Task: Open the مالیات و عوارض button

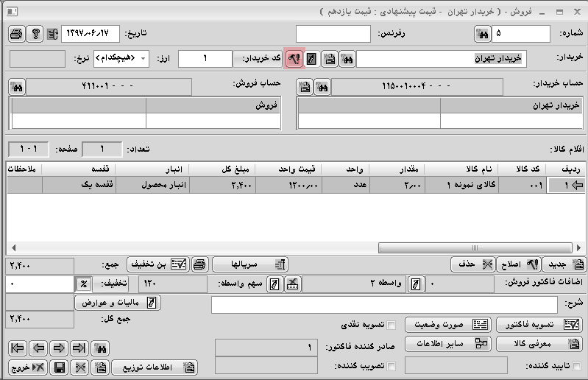Action: click(x=118, y=303)
